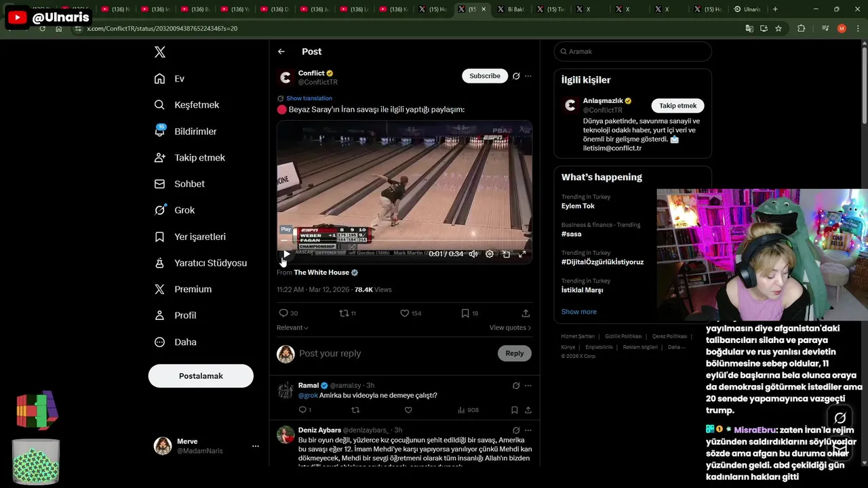Click Show translation link
Screen dimensions: 868x488
click(x=309, y=98)
